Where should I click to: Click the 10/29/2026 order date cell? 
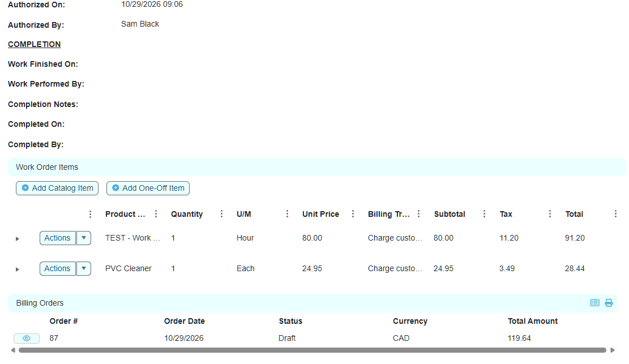[x=184, y=339]
